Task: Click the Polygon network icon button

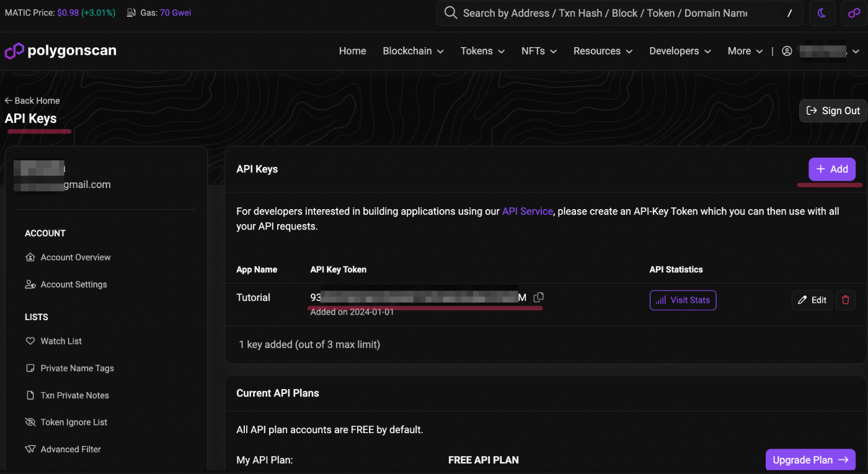Action: point(854,13)
